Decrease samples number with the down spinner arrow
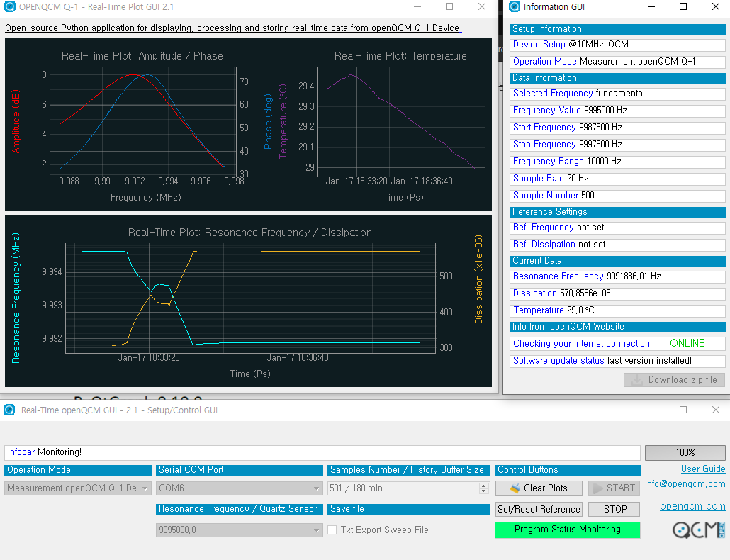Image resolution: width=730 pixels, height=560 pixels. point(484,491)
